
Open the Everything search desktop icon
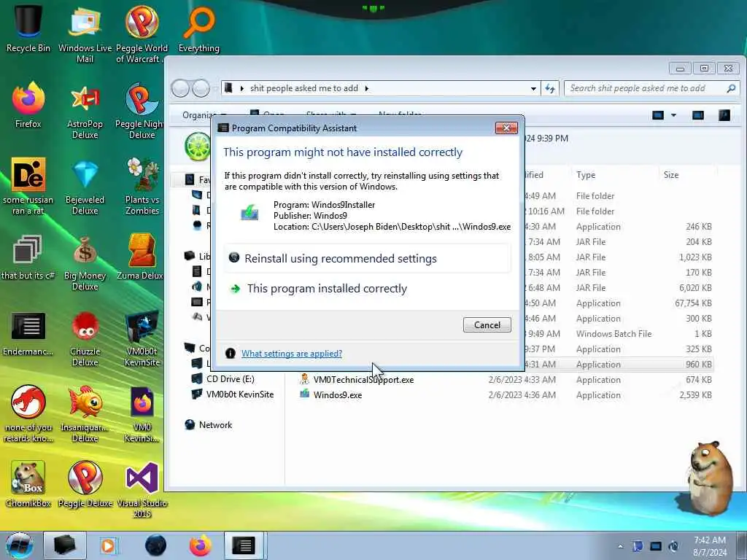click(198, 28)
